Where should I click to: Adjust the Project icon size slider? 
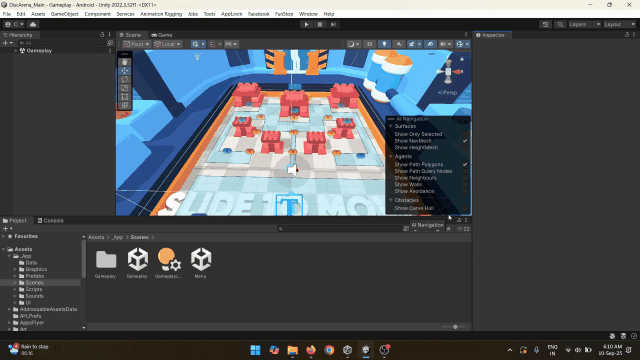pyautogui.click(x=455, y=327)
